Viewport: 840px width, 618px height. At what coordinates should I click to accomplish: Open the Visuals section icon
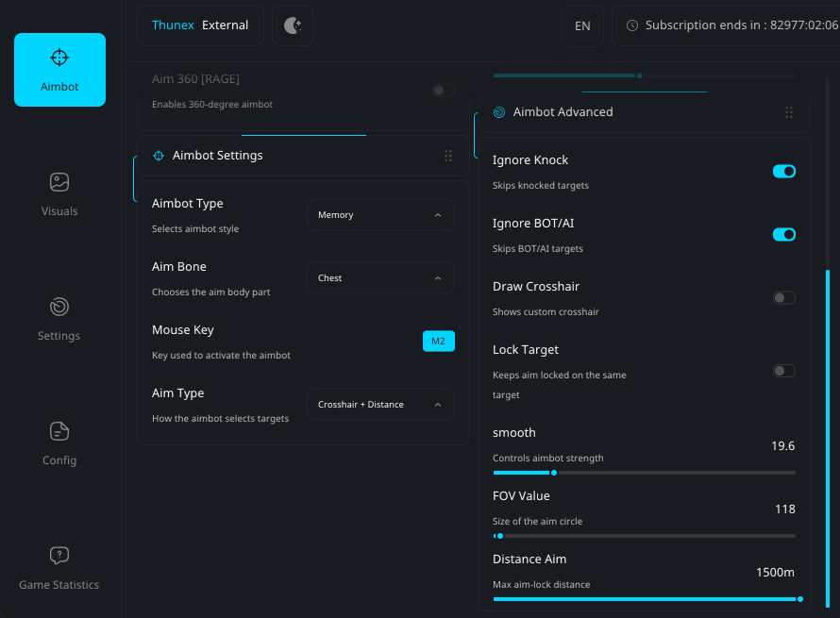pos(59,182)
